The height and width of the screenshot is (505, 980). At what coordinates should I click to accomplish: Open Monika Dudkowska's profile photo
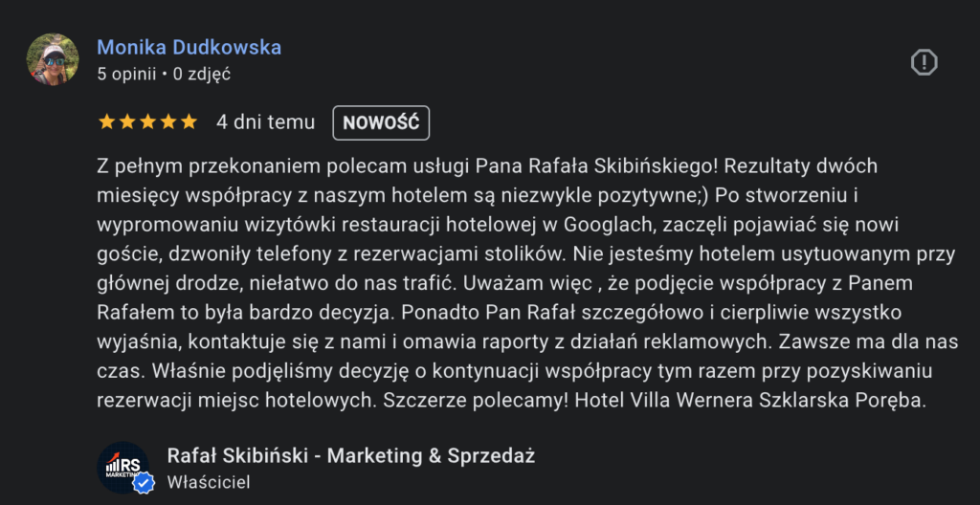(x=53, y=59)
